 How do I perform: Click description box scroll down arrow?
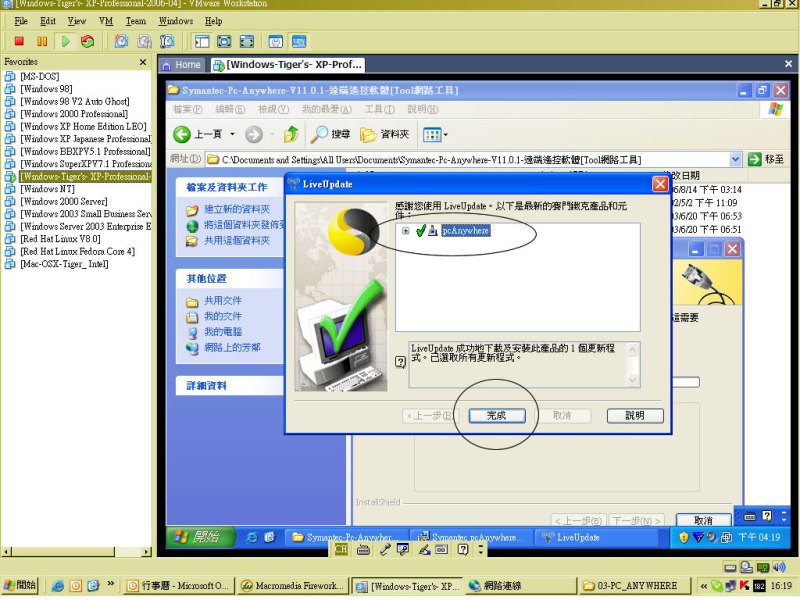pos(633,379)
